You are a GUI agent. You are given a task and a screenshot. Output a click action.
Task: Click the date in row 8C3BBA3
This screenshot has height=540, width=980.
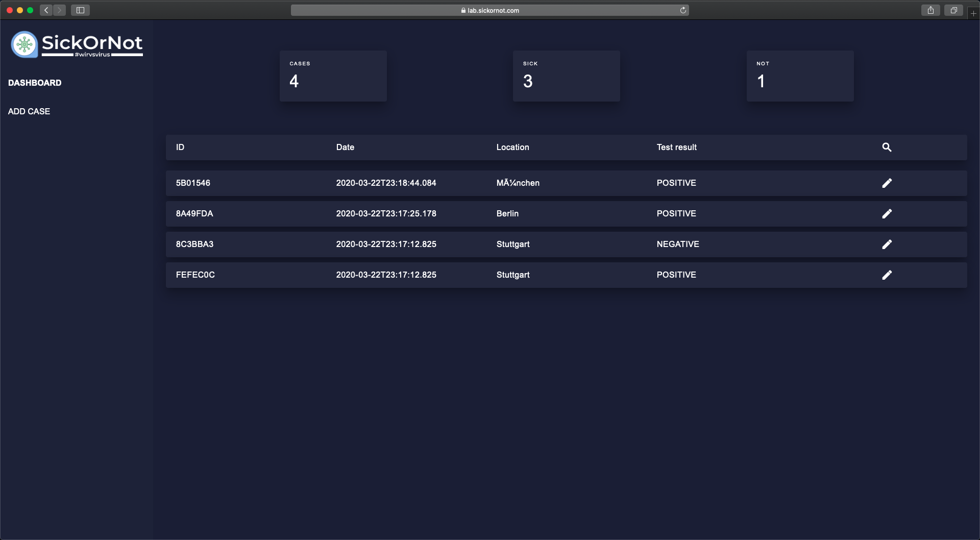[x=386, y=244]
